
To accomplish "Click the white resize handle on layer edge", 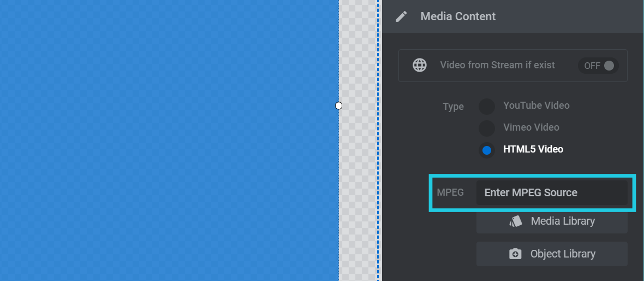I will tap(338, 106).
